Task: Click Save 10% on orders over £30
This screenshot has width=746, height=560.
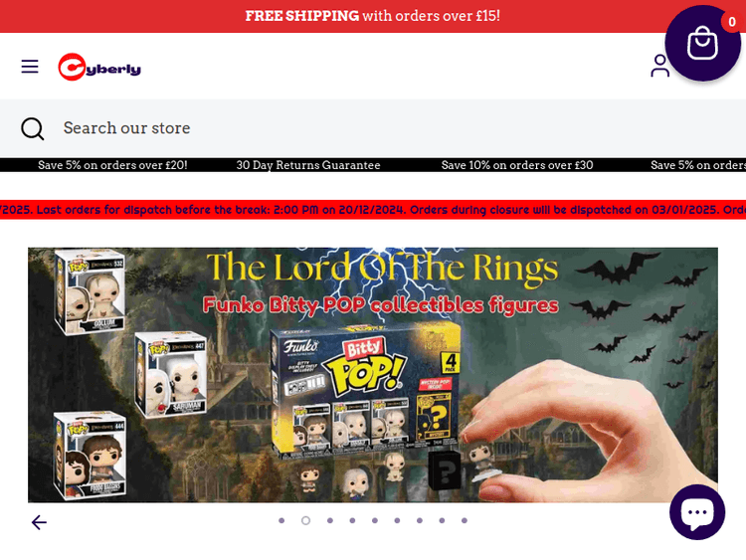Action: 517,165
